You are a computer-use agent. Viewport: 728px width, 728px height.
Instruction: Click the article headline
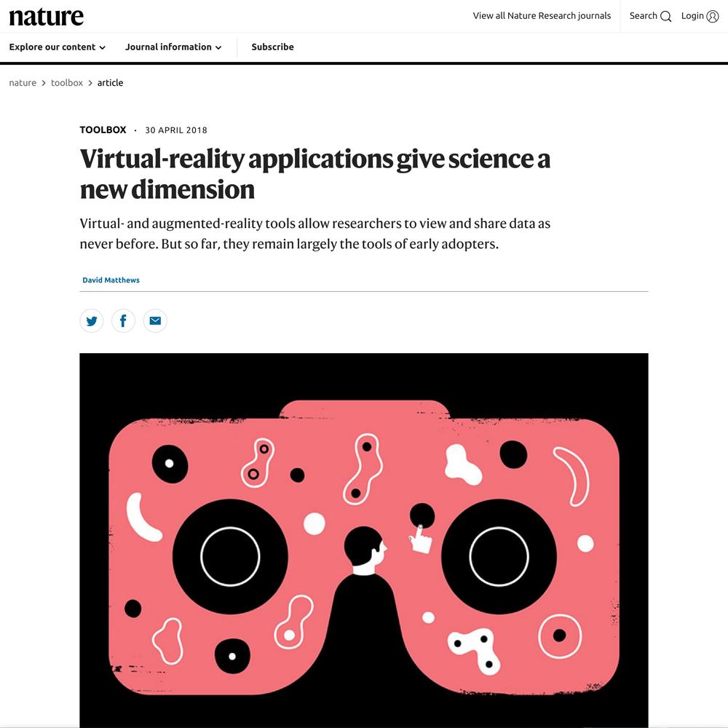click(x=314, y=174)
